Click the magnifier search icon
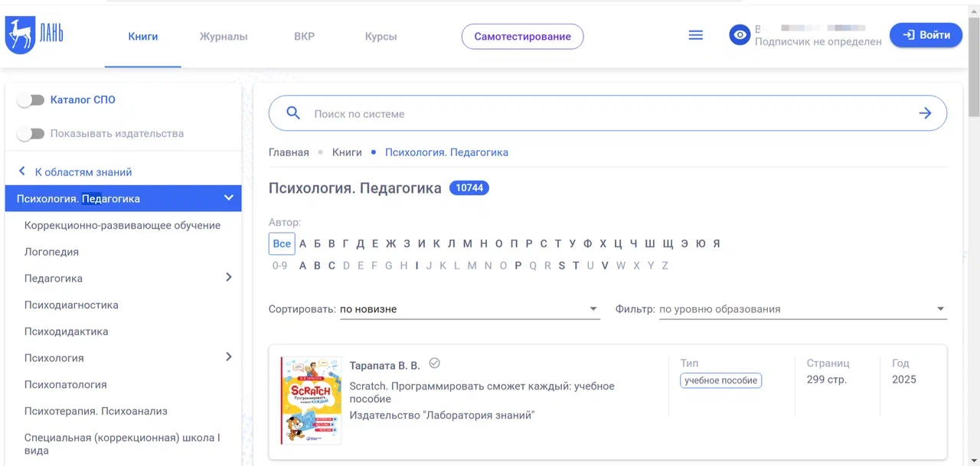Viewport: 980px width, 466px height. click(x=292, y=113)
